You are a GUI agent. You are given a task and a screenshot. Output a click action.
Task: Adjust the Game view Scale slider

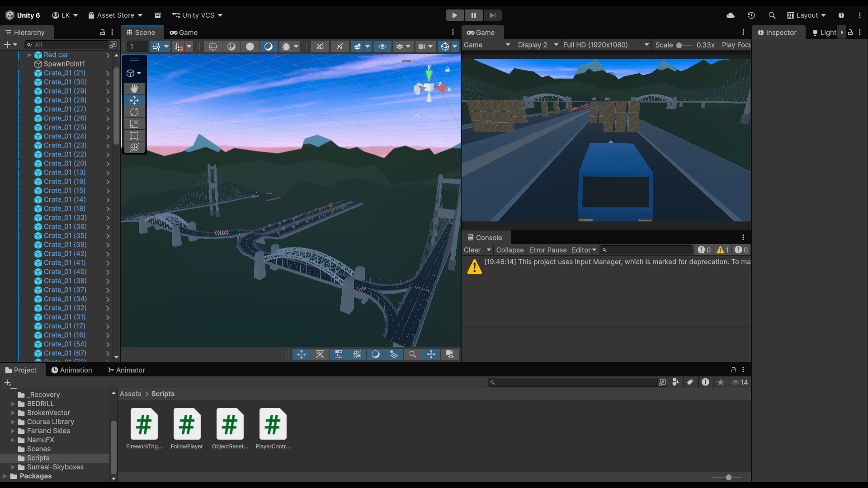click(679, 45)
